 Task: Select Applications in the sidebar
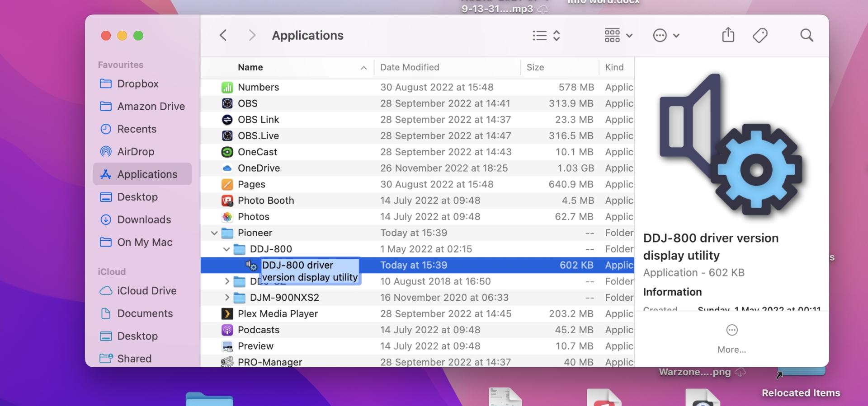tap(142, 174)
